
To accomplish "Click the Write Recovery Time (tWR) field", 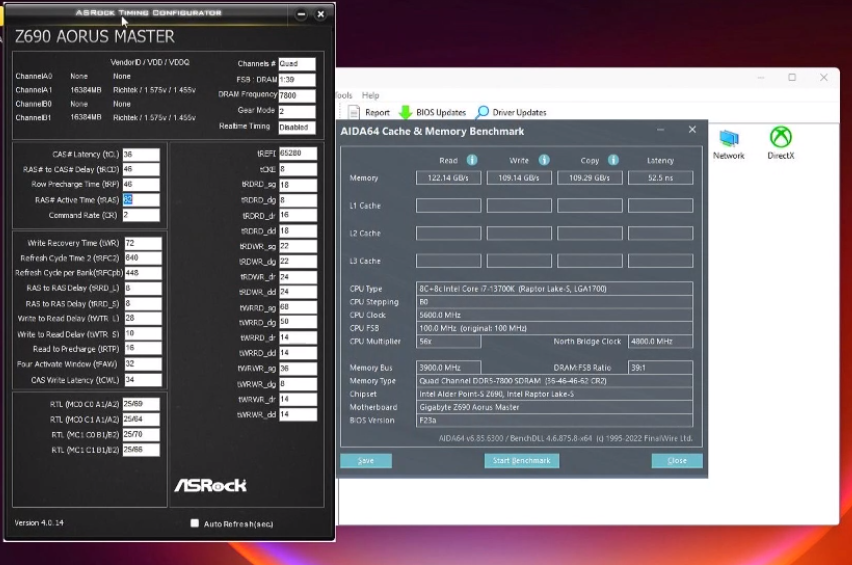I will 143,243.
